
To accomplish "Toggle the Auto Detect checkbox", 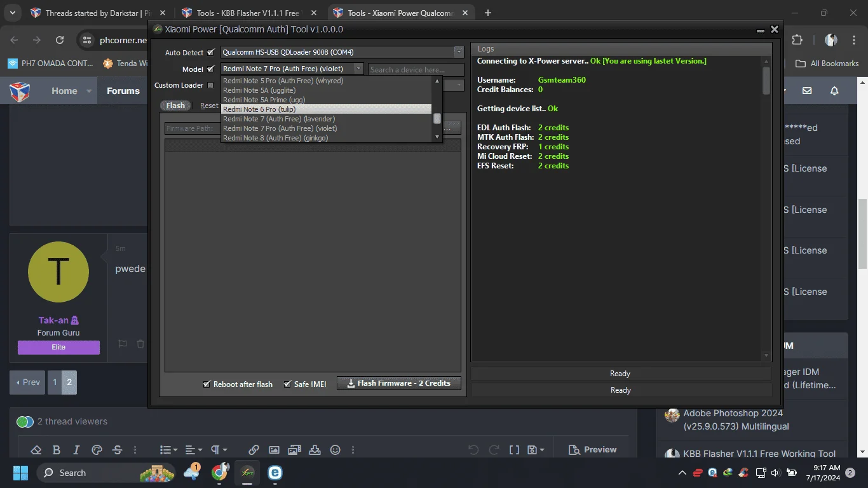I will [211, 53].
